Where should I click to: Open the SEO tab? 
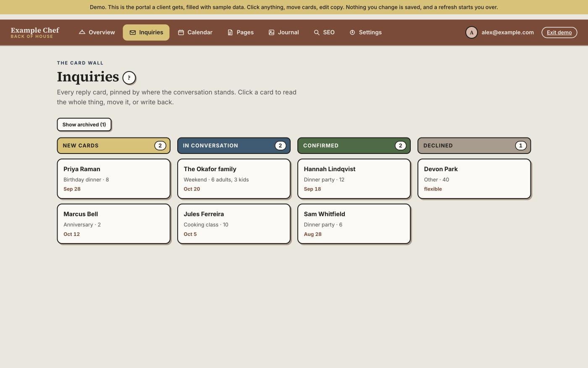point(324,32)
